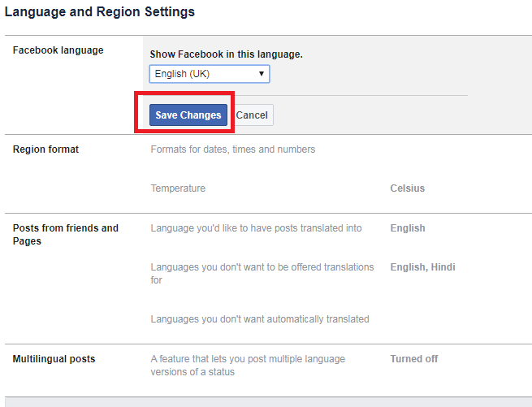The height and width of the screenshot is (407, 532).
Task: Click the English translation language value
Action: pyautogui.click(x=408, y=228)
